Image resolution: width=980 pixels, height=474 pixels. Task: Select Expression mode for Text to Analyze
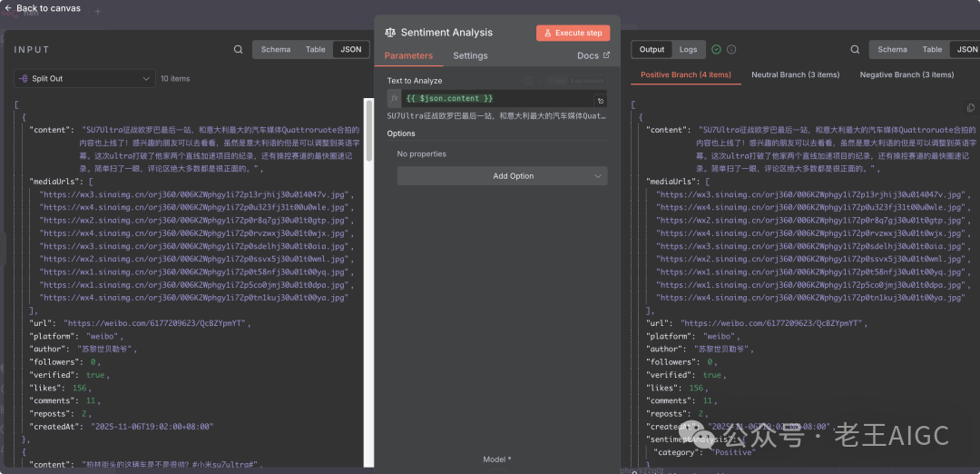point(587,81)
